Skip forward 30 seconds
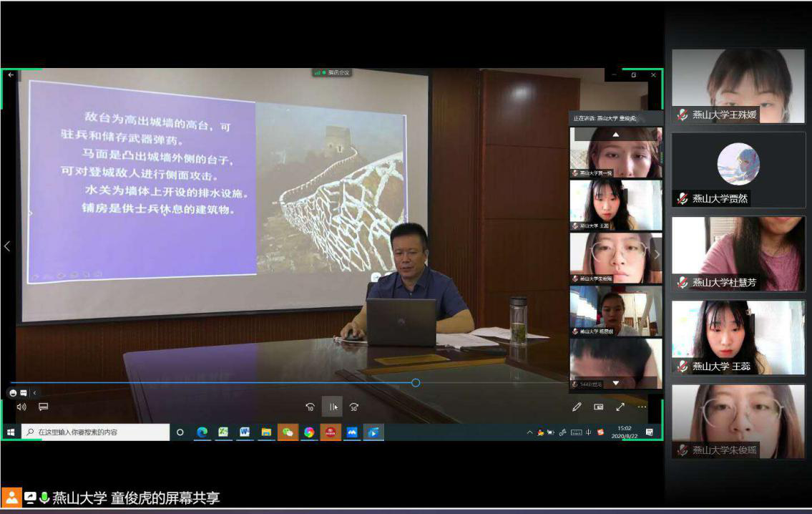Viewport: 812px width, 514px height. pyautogui.click(x=354, y=407)
